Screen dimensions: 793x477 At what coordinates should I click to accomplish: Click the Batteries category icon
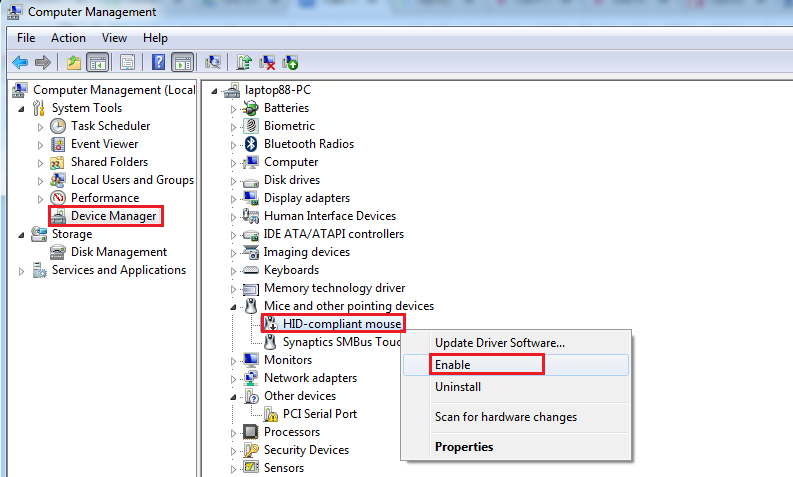tap(251, 108)
